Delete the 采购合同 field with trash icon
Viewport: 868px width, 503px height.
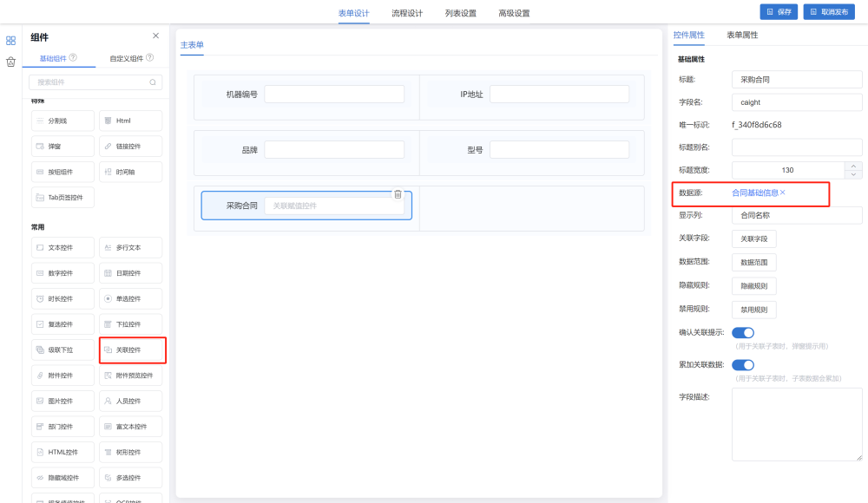pos(398,194)
